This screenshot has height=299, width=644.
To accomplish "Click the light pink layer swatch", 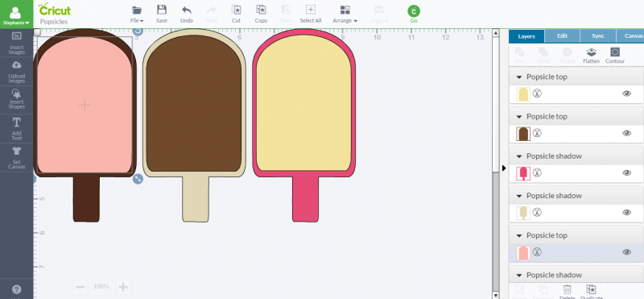I will pyautogui.click(x=523, y=252).
